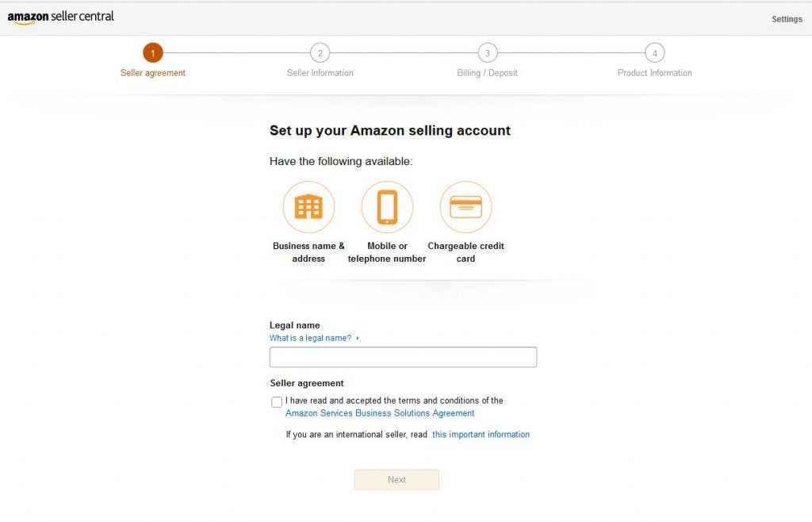Select step 3 circle in progress bar
This screenshot has height=522, width=812.
point(488,53)
